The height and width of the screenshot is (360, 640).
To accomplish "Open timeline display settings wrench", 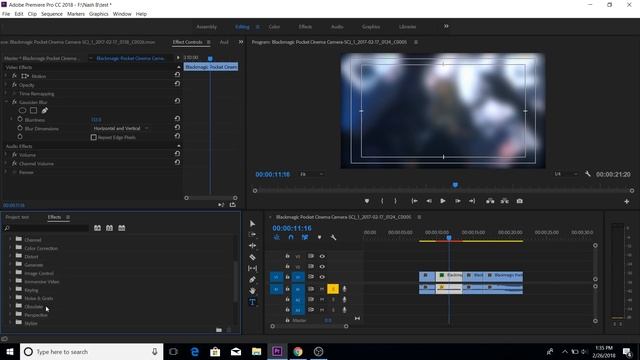I will pyautogui.click(x=333, y=238).
